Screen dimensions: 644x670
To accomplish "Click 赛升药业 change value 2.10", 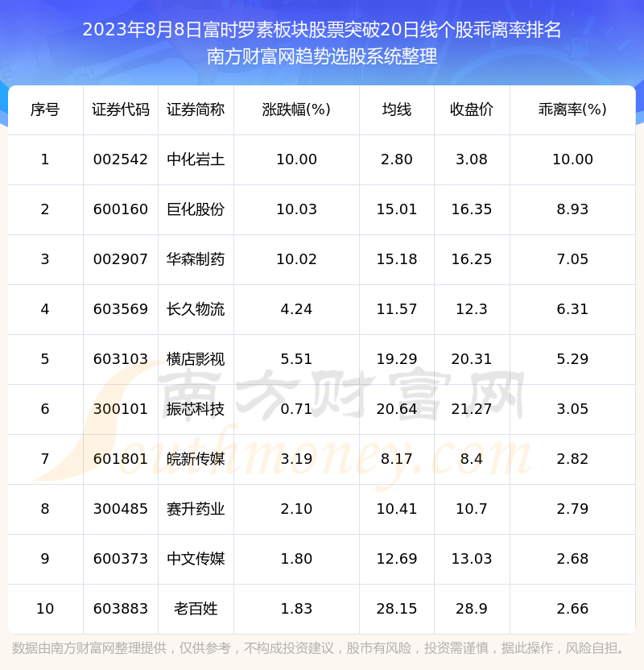I will click(296, 509).
